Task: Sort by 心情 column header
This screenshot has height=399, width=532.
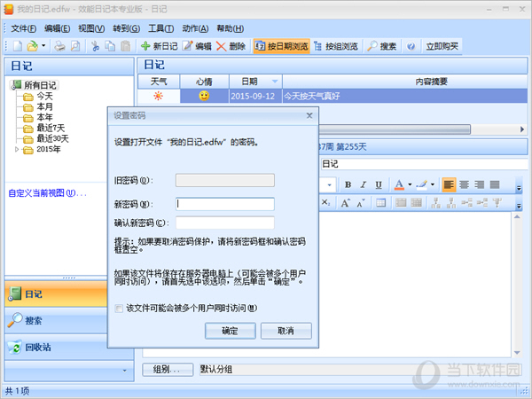Action: pos(204,82)
